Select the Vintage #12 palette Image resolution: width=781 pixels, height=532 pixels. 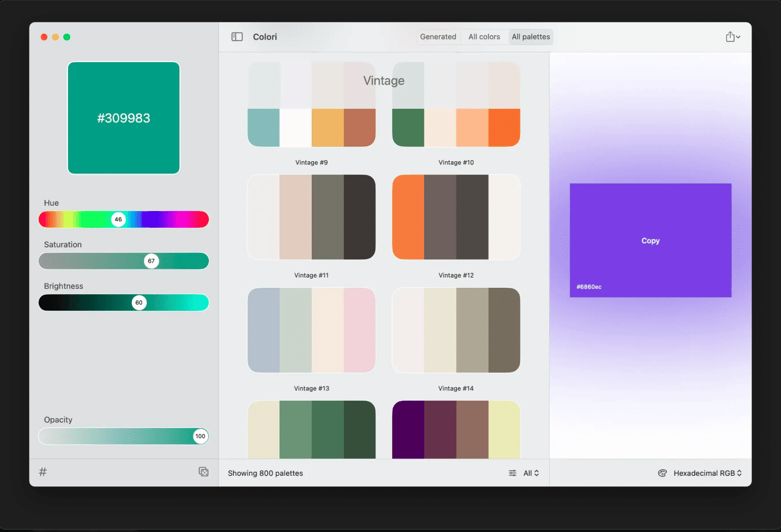click(x=456, y=217)
